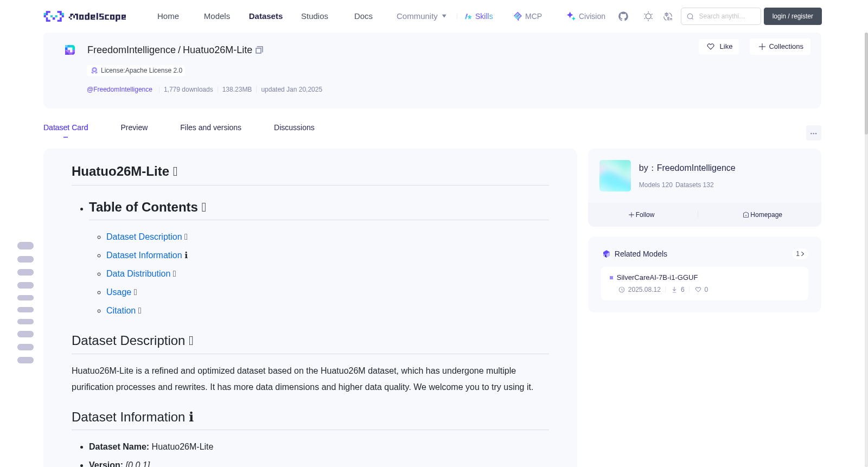Open the Models nav item
This screenshot has height=467, width=868.
[x=217, y=16]
